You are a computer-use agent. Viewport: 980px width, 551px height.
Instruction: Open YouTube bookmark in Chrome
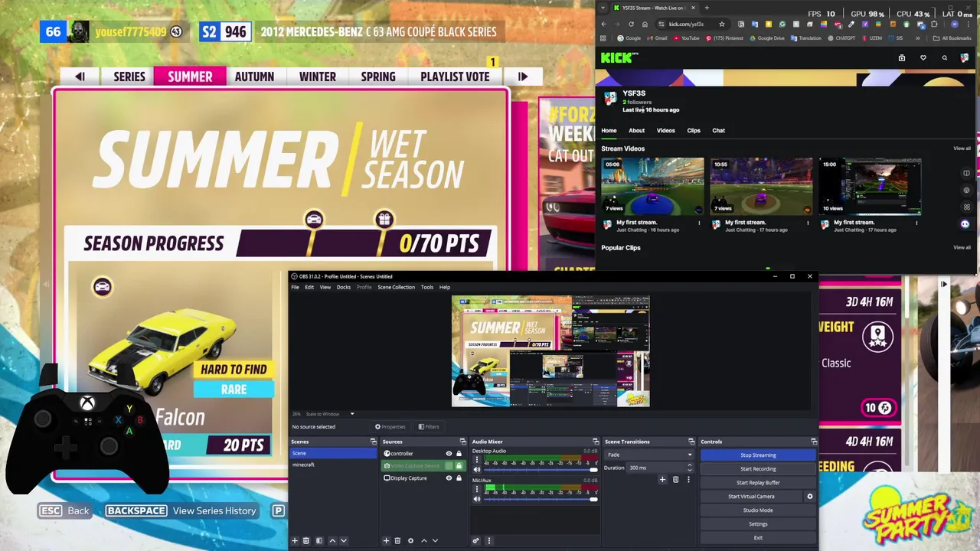[686, 38]
